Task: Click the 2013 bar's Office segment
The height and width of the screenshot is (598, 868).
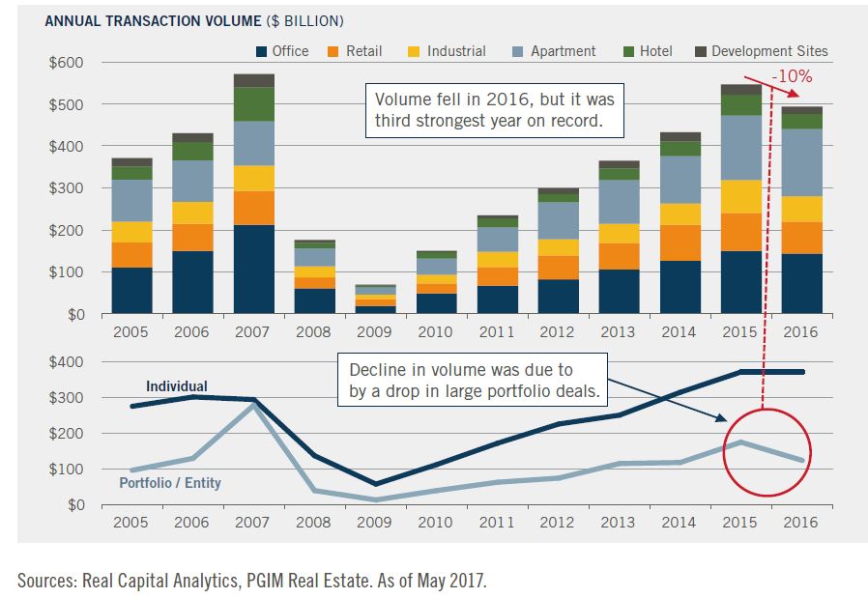Action: pyautogui.click(x=619, y=292)
